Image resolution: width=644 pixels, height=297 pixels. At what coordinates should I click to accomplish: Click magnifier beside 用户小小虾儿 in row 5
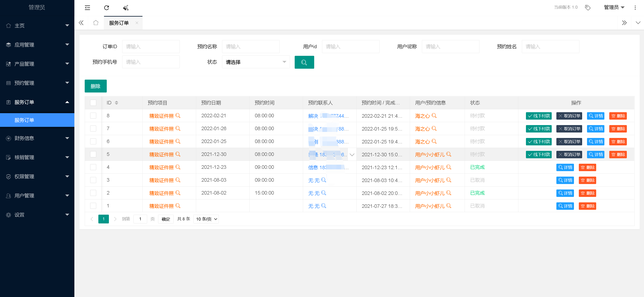click(x=449, y=154)
